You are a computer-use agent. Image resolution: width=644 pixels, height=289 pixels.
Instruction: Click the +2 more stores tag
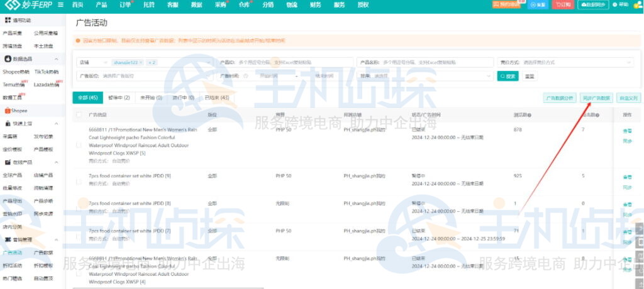[x=152, y=62]
